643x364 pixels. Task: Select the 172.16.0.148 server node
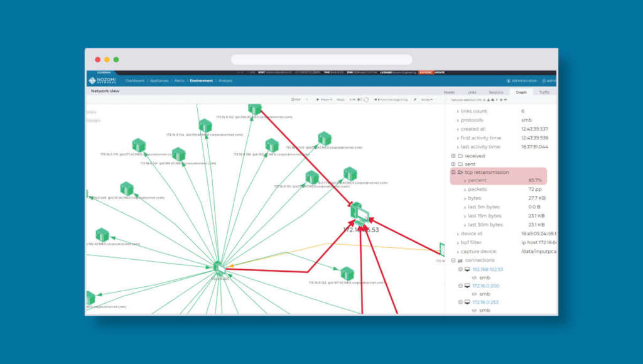[x=126, y=188]
